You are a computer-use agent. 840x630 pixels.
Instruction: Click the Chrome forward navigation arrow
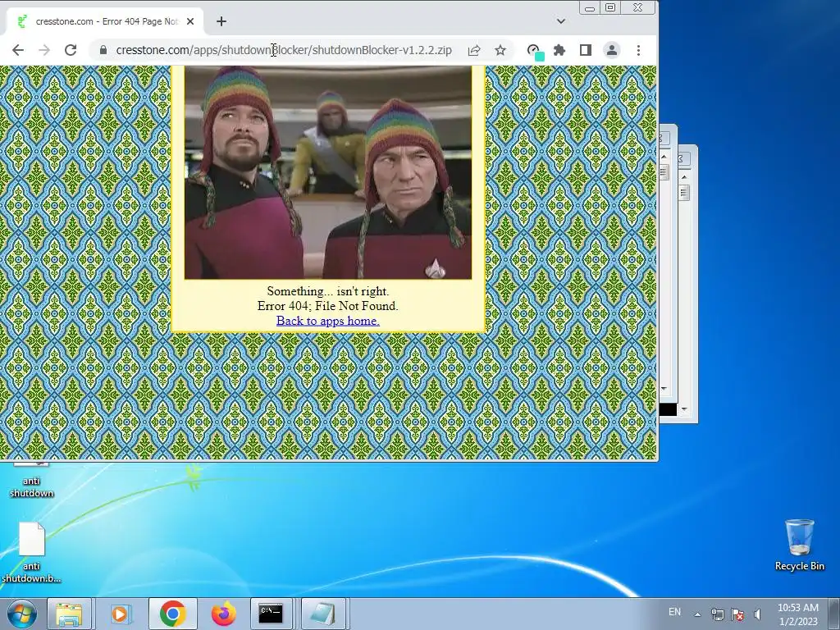point(44,50)
